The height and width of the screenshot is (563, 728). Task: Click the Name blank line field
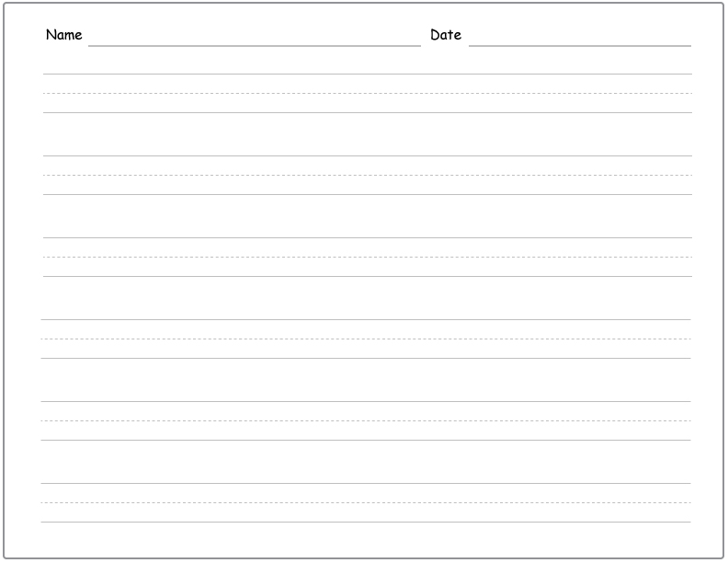255,45
